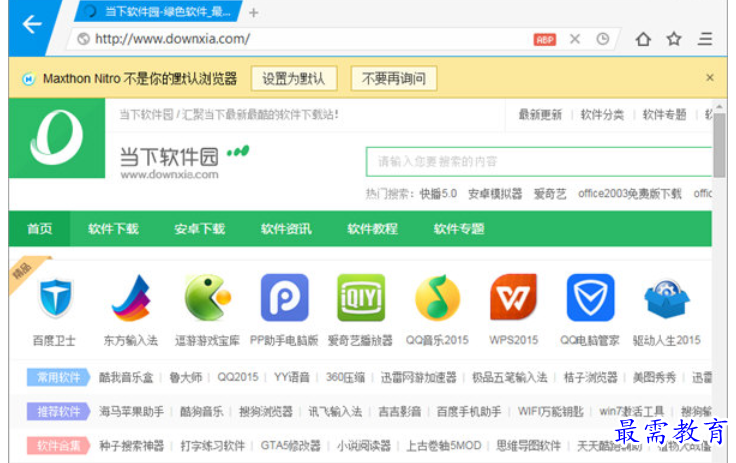This screenshot has width=736, height=463.
Task: Click the ABP adblock icon
Action: point(544,40)
